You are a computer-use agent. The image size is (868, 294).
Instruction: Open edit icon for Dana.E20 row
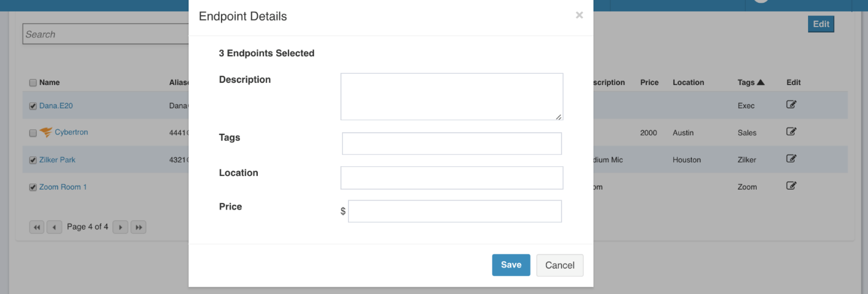[791, 104]
